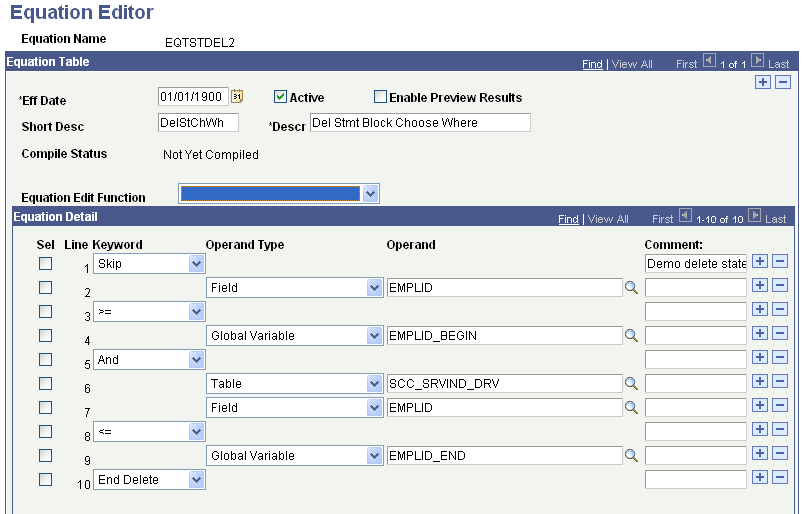Enable Preview Results checkbox
Viewport: 809px width, 514px height.
tap(380, 97)
